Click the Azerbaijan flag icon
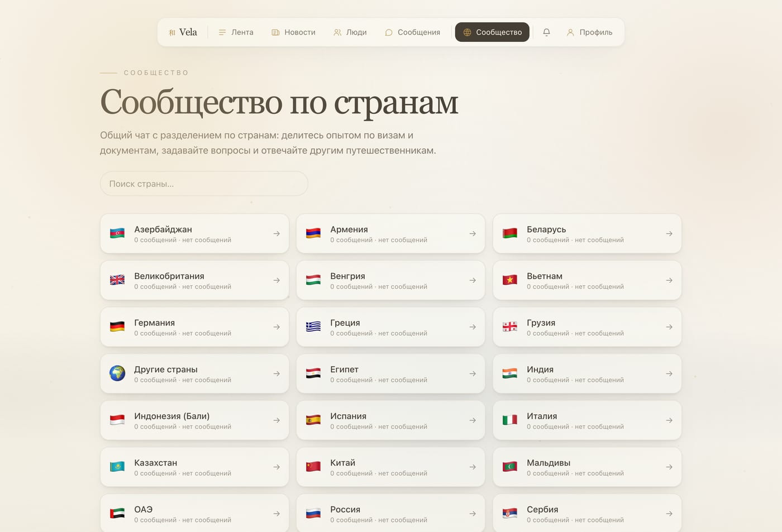782x532 pixels. [x=117, y=233]
